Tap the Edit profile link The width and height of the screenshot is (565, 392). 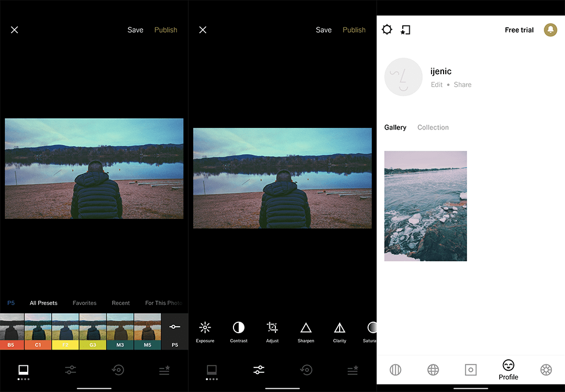point(437,85)
